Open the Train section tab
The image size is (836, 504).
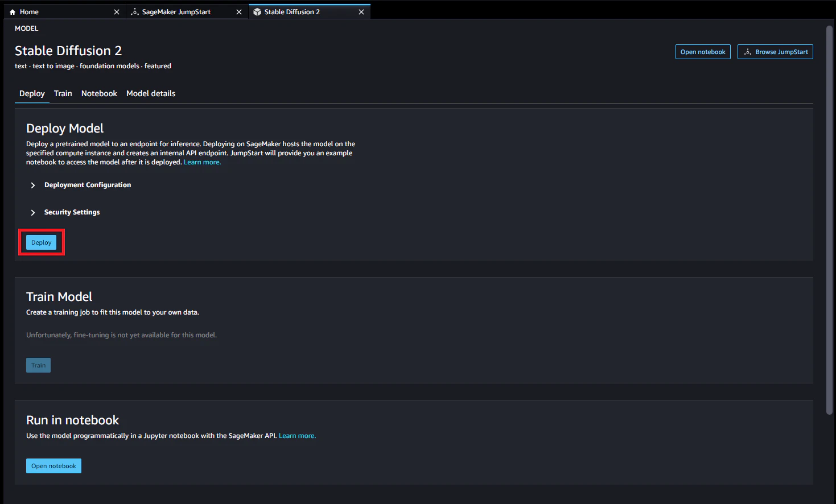click(x=63, y=93)
